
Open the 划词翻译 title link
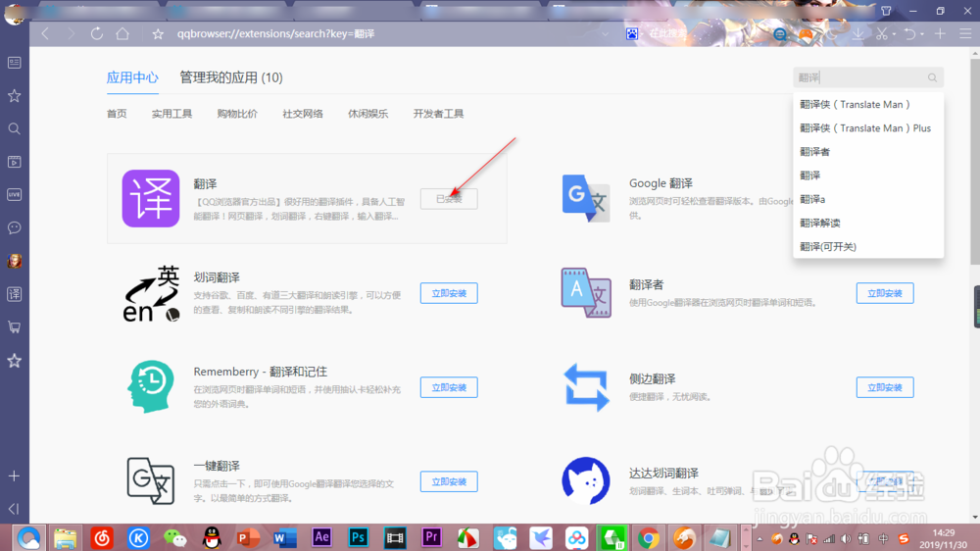coord(217,277)
